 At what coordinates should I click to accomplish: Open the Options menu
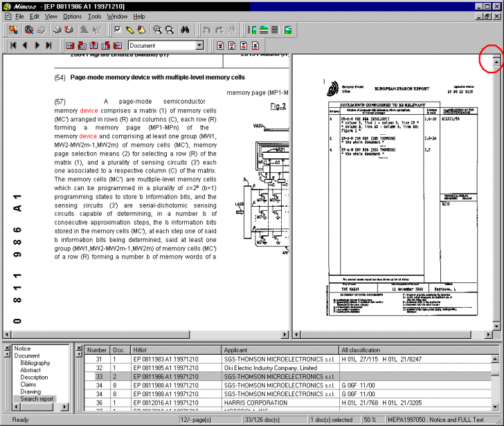(x=72, y=17)
